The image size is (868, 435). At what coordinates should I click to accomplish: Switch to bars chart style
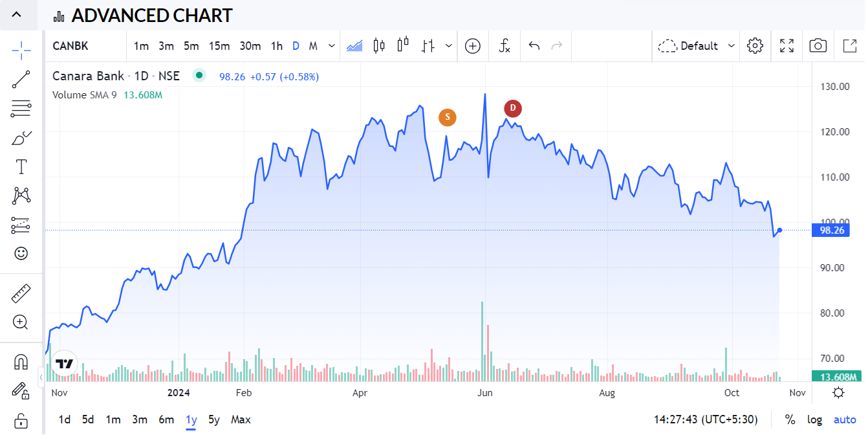(x=428, y=46)
